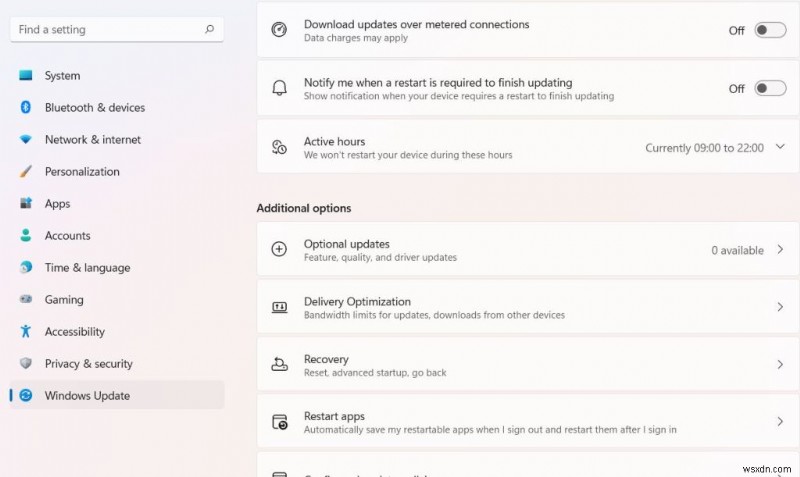Click the Active hours clock icon

pos(279,147)
